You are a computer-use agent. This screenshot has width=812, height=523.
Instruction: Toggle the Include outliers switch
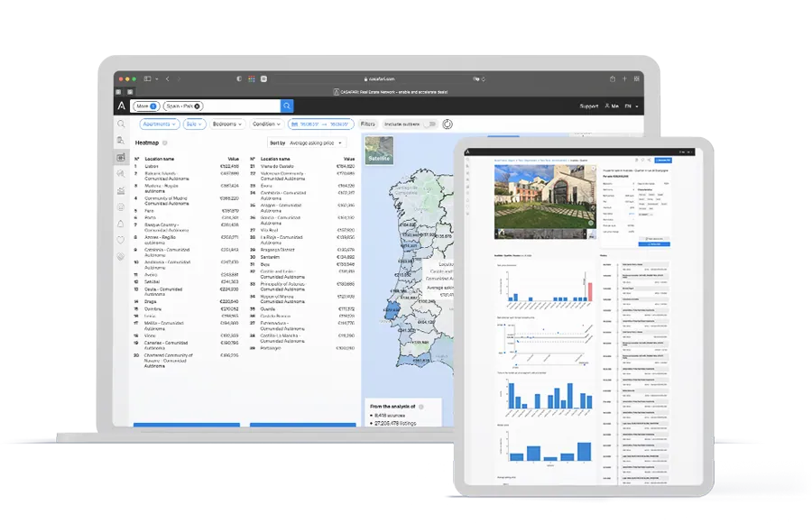(429, 124)
